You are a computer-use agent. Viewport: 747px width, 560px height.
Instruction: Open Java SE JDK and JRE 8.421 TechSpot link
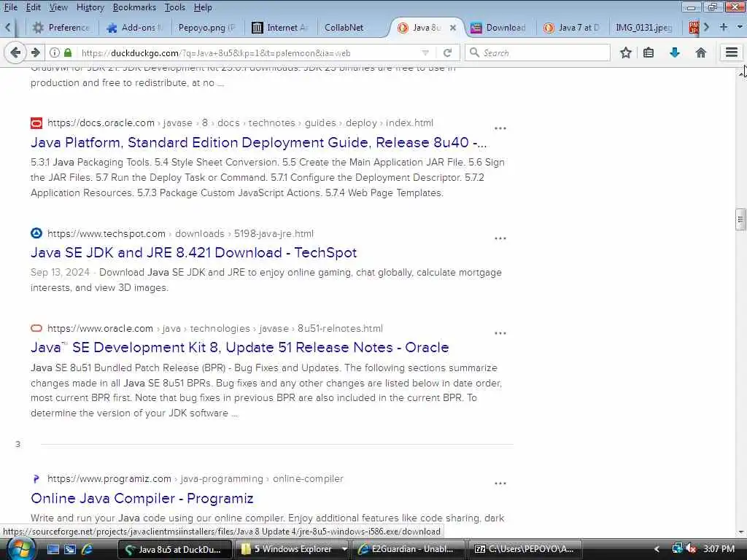click(x=193, y=252)
